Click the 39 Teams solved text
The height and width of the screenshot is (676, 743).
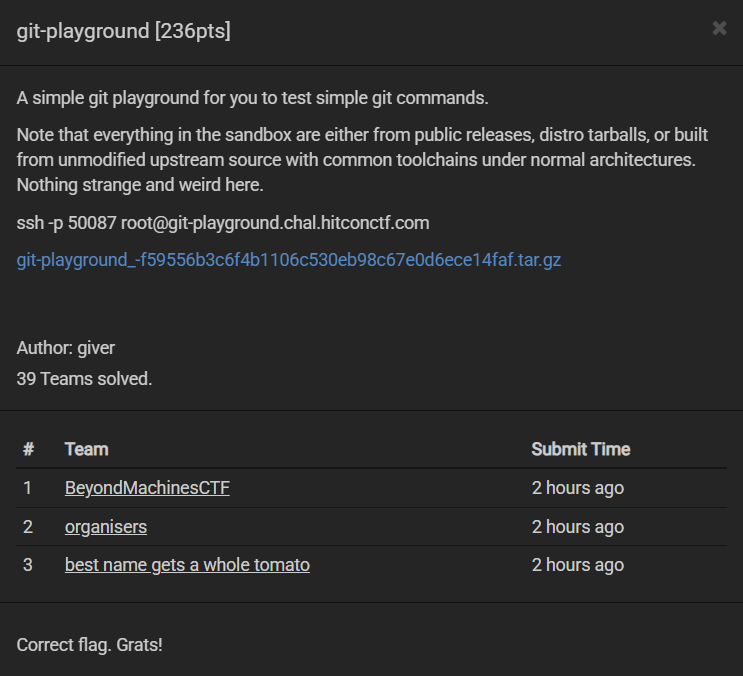click(85, 379)
